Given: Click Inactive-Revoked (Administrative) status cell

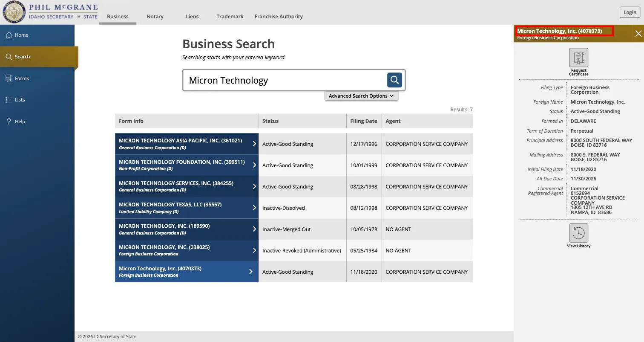Looking at the screenshot, I should pyautogui.click(x=302, y=251).
